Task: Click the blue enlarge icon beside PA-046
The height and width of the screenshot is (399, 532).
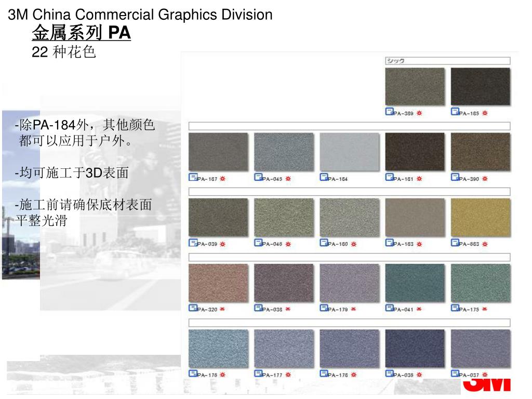Action: pos(258,242)
